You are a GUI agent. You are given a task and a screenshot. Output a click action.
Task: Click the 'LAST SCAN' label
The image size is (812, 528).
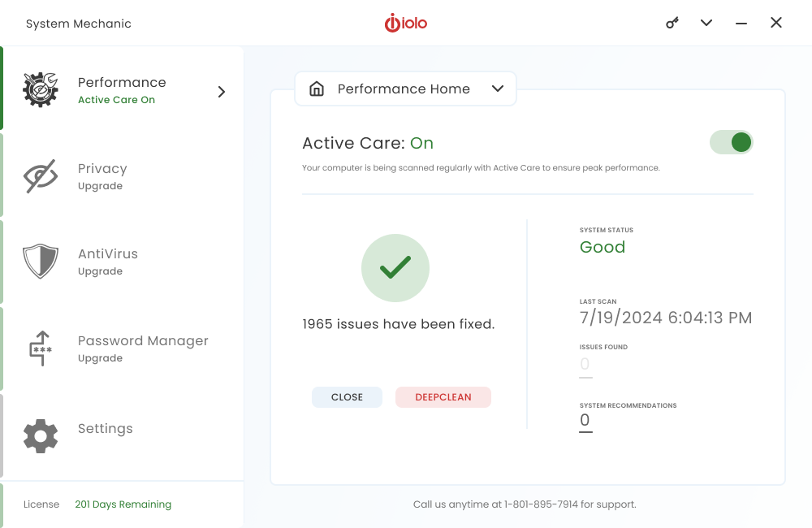[x=598, y=301]
